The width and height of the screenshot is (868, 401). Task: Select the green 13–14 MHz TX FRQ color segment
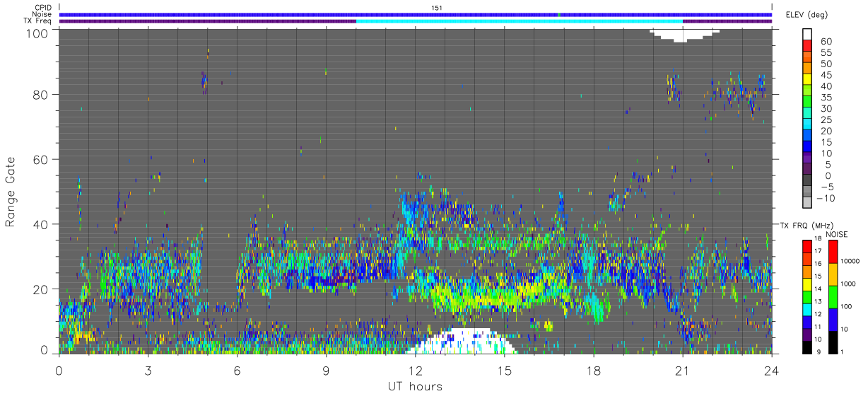[807, 296]
